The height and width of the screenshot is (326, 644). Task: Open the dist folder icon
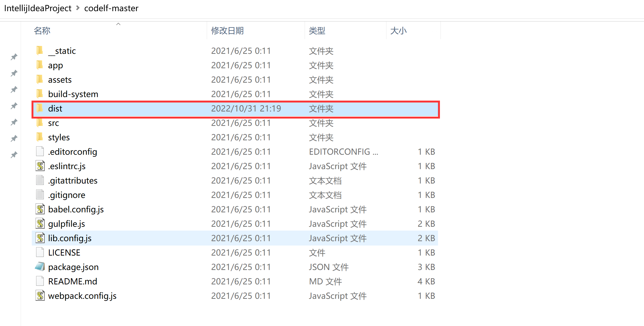point(40,108)
